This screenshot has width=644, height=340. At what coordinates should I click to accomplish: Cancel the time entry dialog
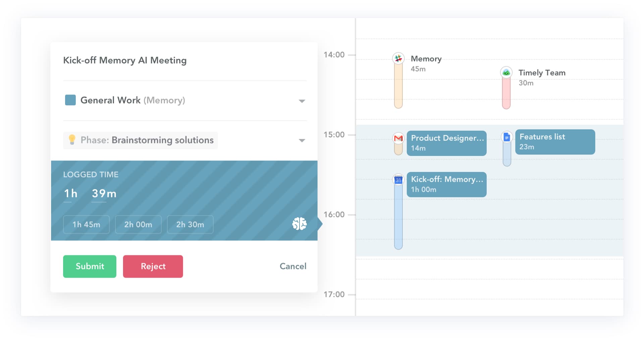293,266
